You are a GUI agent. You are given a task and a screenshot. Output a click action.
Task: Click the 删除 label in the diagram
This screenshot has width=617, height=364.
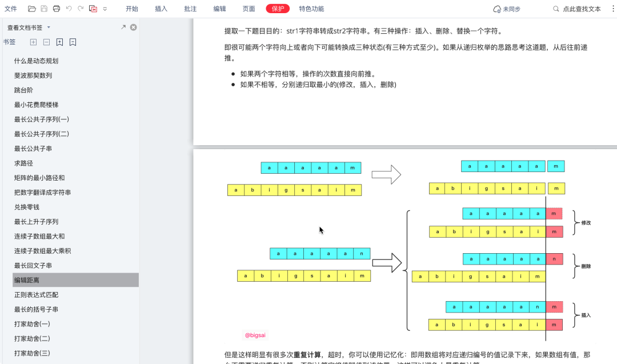click(x=586, y=266)
